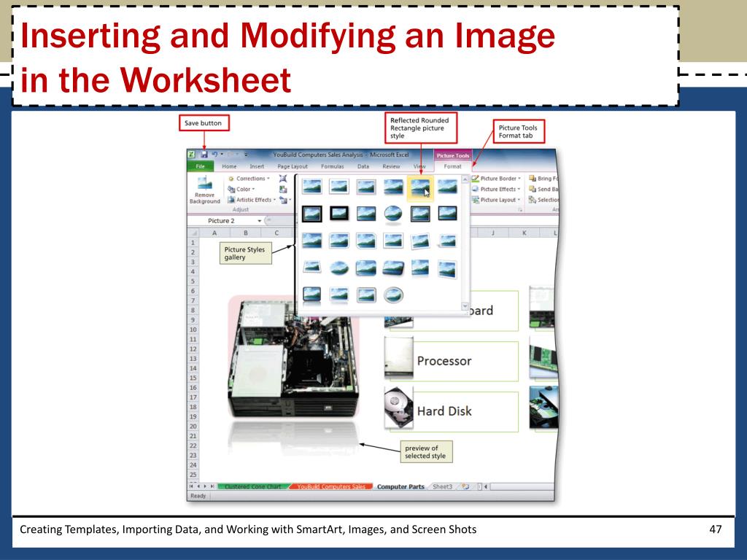
Task: Click the Processor SmartArt text box
Action: tap(454, 362)
